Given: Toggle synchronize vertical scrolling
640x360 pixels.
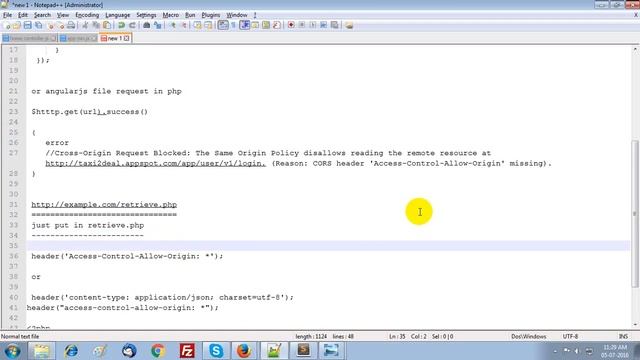Looking at the screenshot, I should point(198,25).
